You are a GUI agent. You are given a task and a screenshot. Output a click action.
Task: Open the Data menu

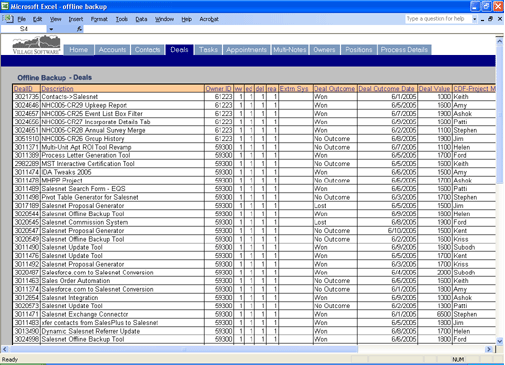[x=141, y=19]
